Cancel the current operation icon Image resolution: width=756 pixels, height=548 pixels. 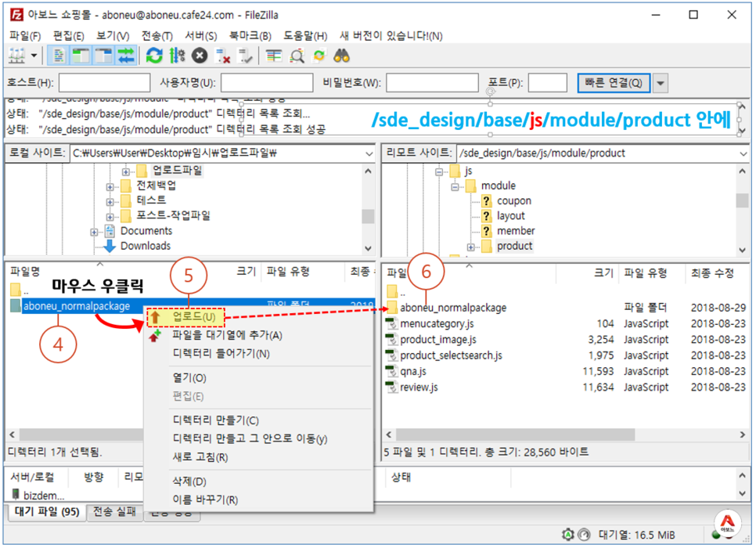pos(200,56)
